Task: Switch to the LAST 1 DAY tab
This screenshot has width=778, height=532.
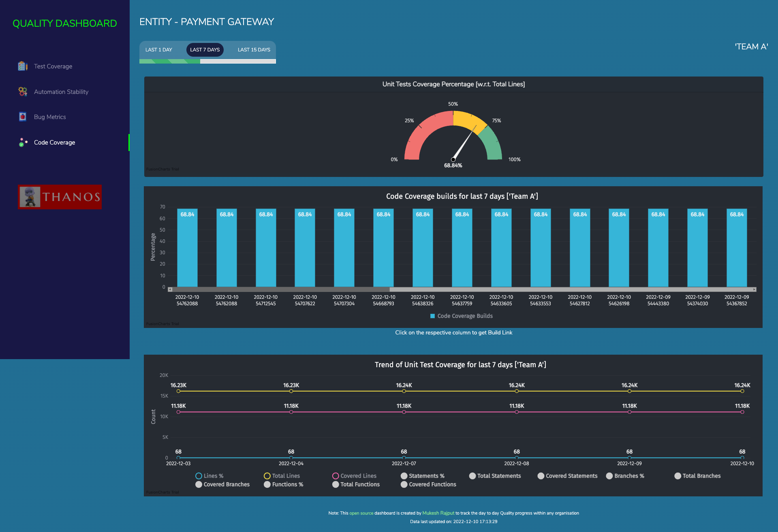Action: [159, 50]
